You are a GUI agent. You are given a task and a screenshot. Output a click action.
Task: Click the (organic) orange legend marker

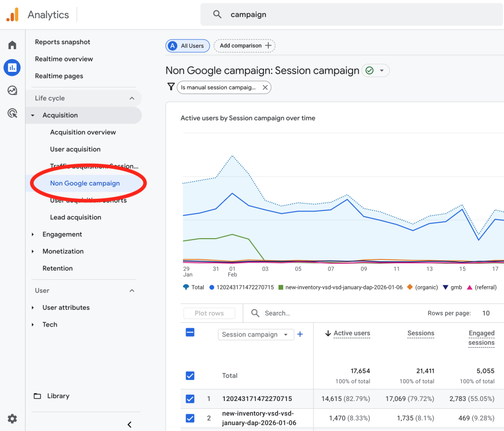[410, 287]
